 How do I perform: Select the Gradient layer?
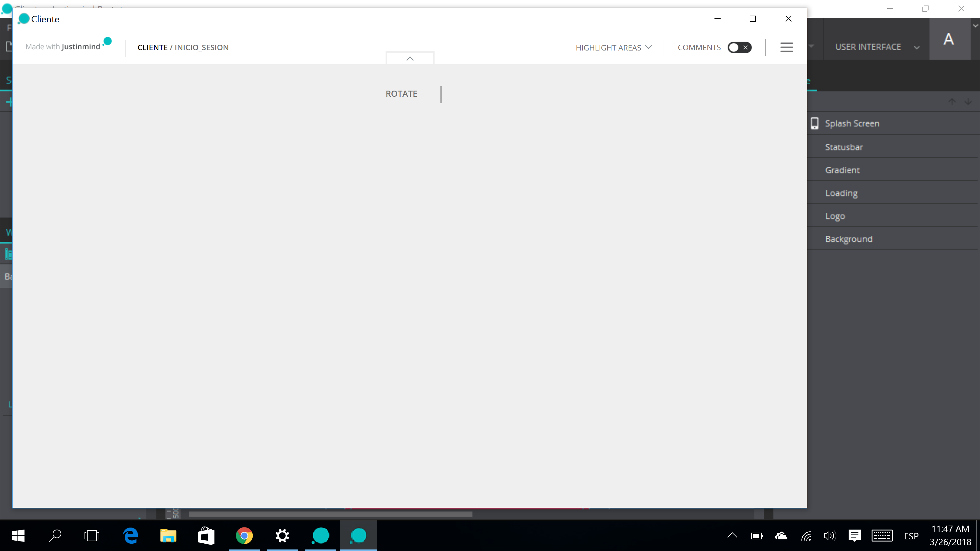pos(842,170)
